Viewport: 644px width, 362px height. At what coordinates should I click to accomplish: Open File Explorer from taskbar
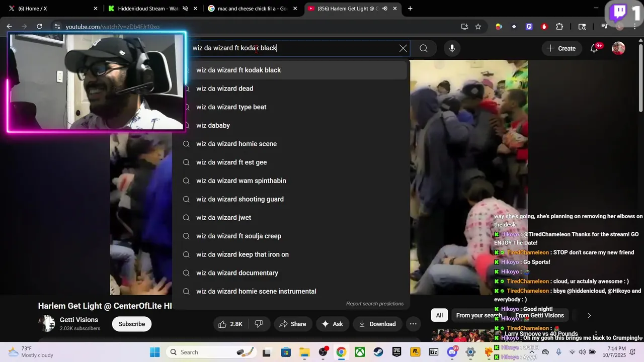coord(304,352)
